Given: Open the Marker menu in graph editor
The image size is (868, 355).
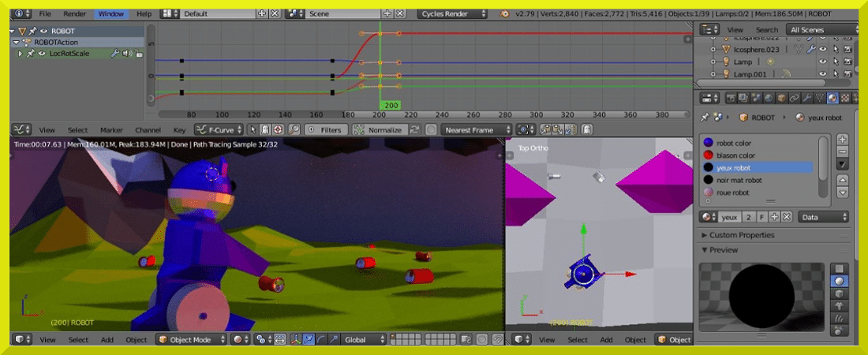Looking at the screenshot, I should [111, 130].
